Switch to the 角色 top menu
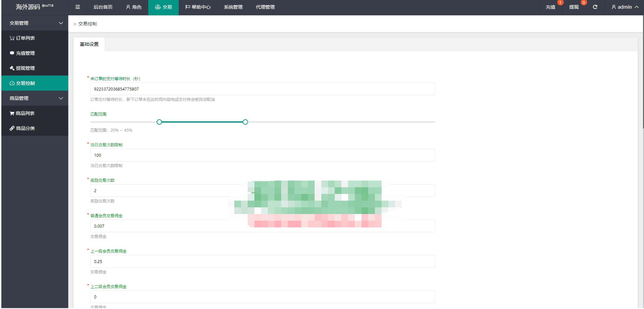The width and height of the screenshot is (644, 309). tap(134, 7)
